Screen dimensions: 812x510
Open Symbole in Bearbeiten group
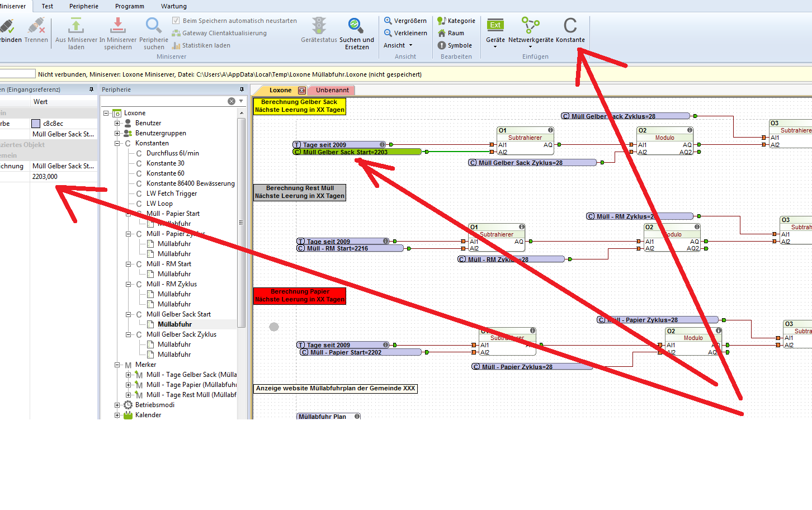point(455,45)
